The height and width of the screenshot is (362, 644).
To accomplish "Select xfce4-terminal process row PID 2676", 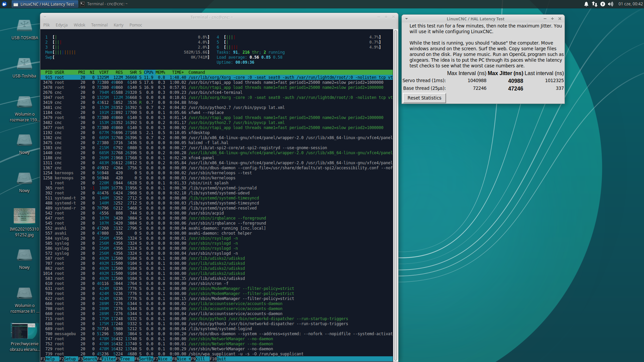I will coord(217,93).
